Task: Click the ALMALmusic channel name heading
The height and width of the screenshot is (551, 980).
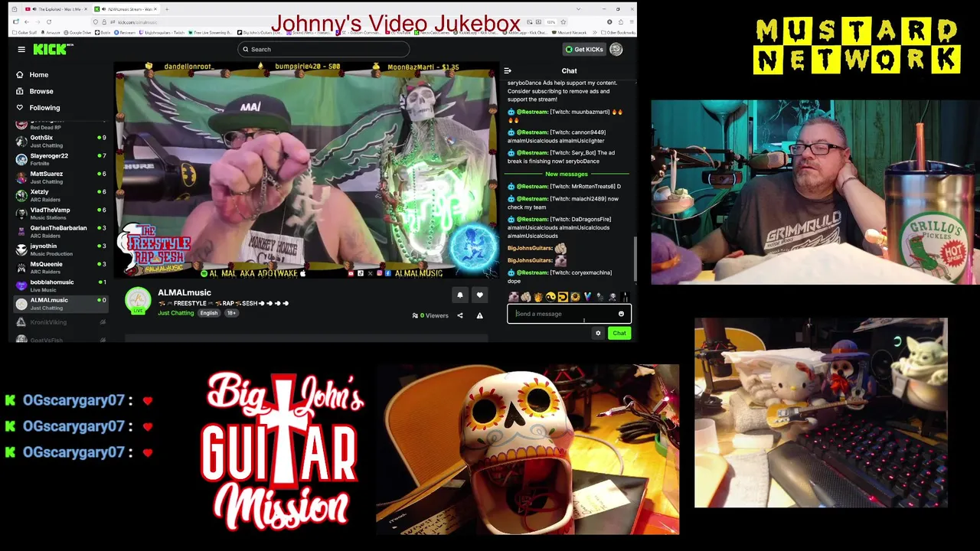Action: 185,292
